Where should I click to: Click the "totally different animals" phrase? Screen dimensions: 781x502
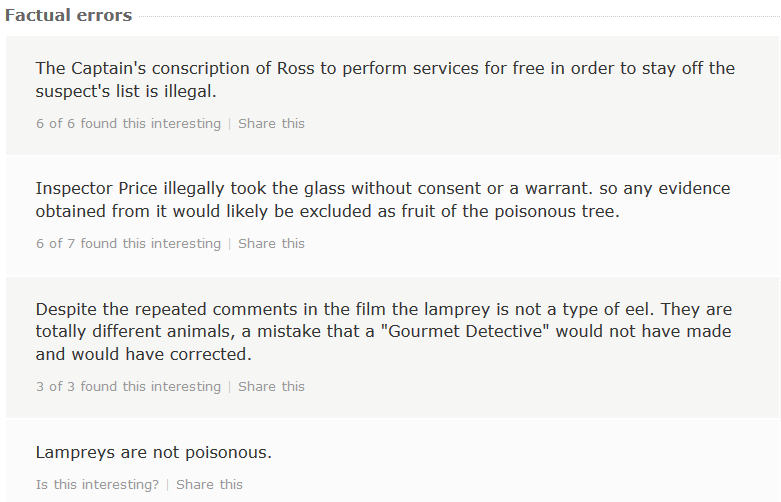point(133,331)
